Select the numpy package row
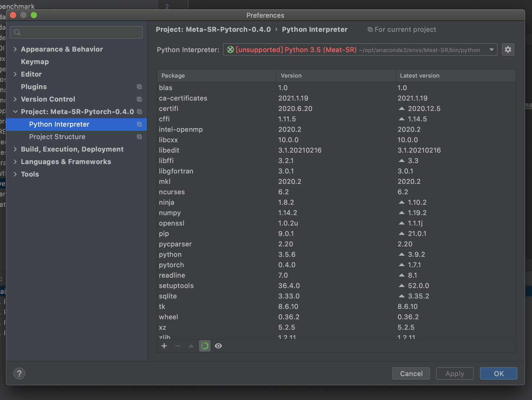The width and height of the screenshot is (532, 400). [x=170, y=213]
